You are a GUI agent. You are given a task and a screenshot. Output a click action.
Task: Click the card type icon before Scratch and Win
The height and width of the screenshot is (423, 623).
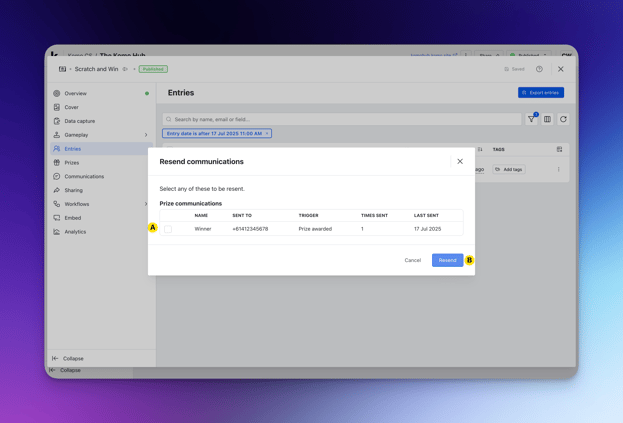coord(62,69)
